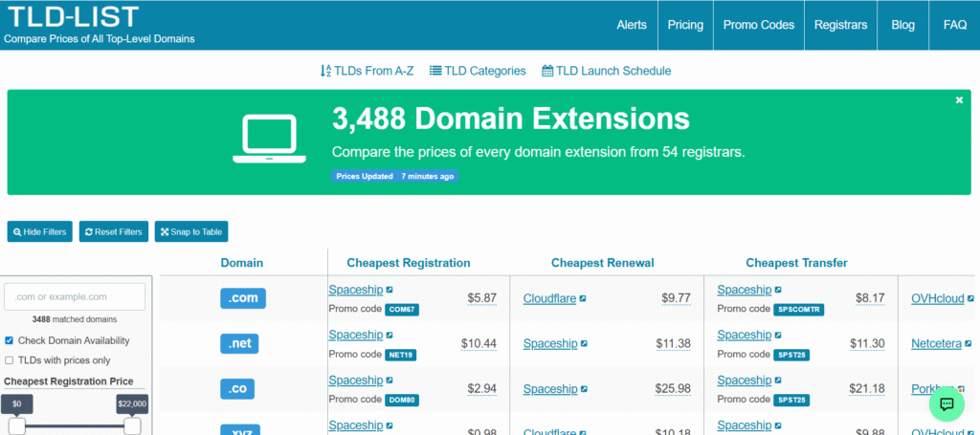980x435 pixels.
Task: Click external link icon beside Spaceship in .com registration
Action: pos(390,291)
